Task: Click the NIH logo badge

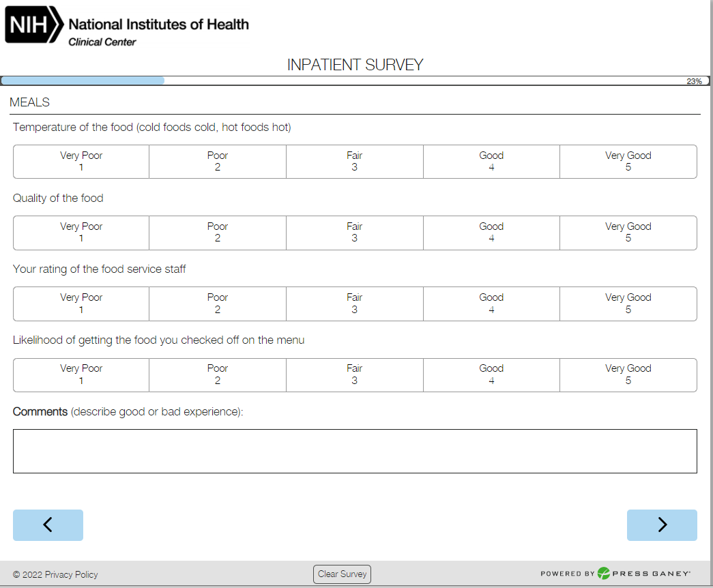Action: pos(34,25)
